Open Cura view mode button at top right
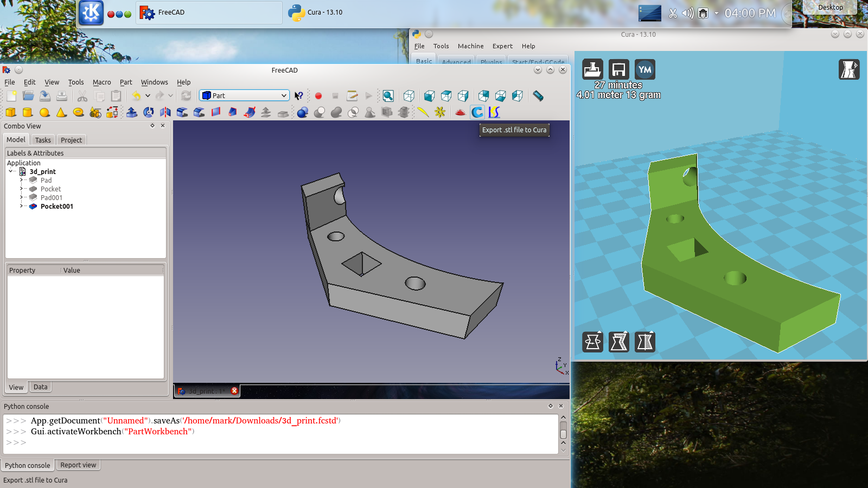Viewport: 868px width, 488px height. tap(849, 69)
